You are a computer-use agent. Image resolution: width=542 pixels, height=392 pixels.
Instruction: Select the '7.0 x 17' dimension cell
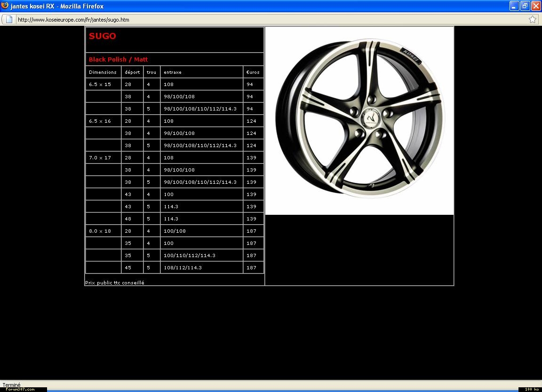[x=103, y=157]
